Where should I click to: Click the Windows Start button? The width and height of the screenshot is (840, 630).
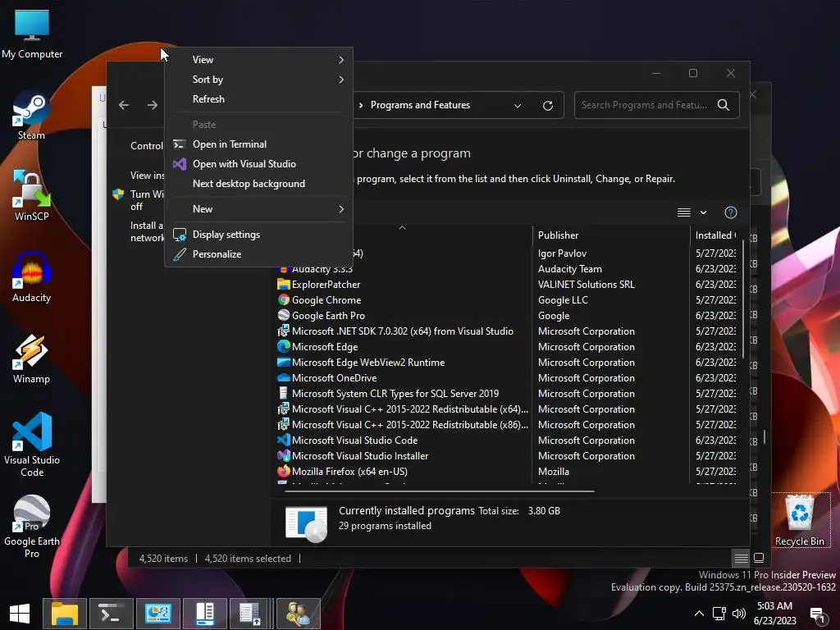(20, 614)
